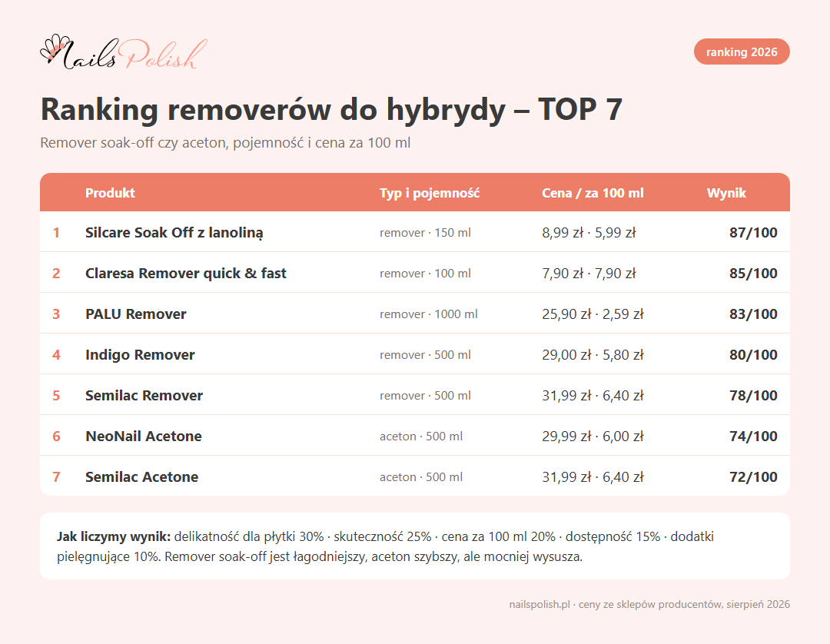Viewport: 830px width, 644px height.
Task: Click rank number 4 for Indigo
Action: (56, 354)
